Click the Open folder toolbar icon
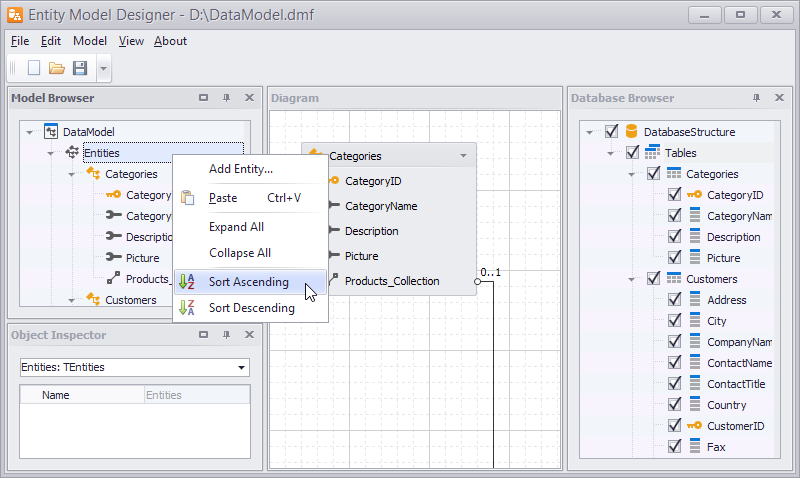Viewport: 800px width, 478px height. (57, 68)
